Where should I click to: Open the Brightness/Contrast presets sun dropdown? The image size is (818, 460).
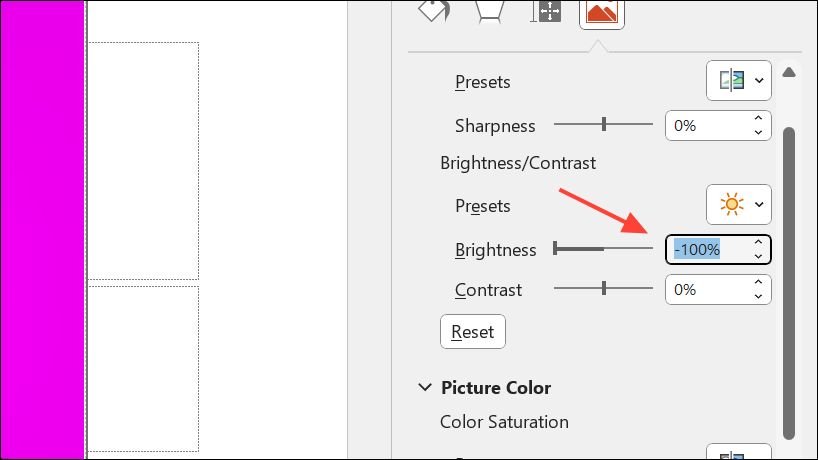click(x=739, y=205)
